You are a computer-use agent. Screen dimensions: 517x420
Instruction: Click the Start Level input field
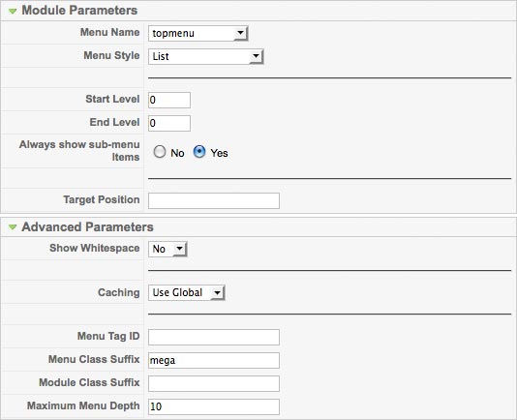(169, 100)
